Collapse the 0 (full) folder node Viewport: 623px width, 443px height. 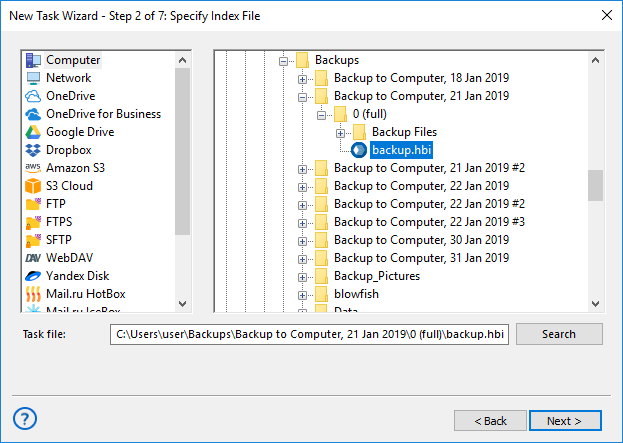[321, 115]
